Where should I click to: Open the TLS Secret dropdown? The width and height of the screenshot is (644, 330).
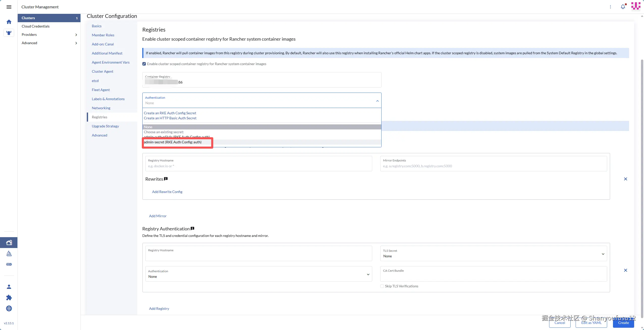click(493, 254)
